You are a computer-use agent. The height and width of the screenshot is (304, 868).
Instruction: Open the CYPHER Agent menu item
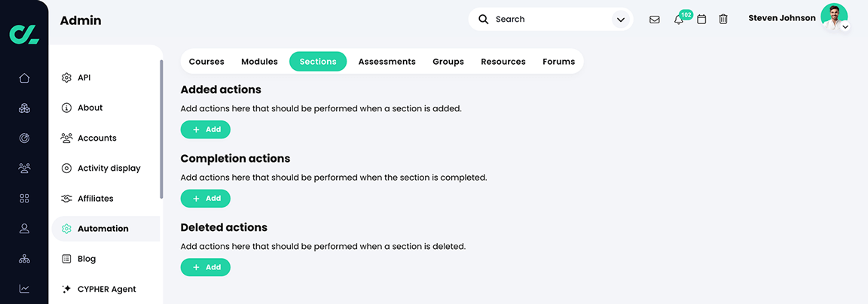tap(105, 288)
